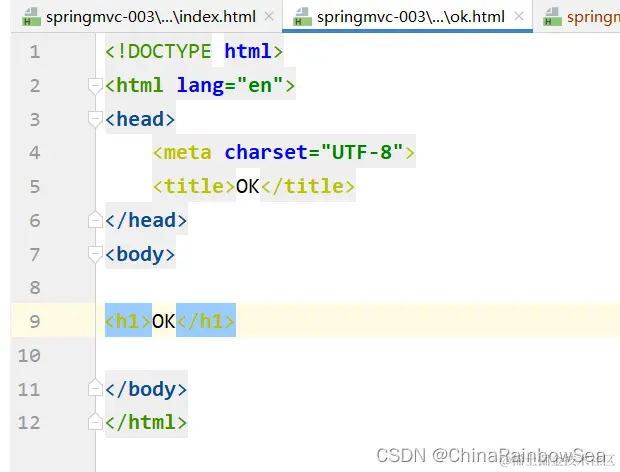The image size is (620, 472).
Task: Click line number 9 in the gutter
Action: 35,321
